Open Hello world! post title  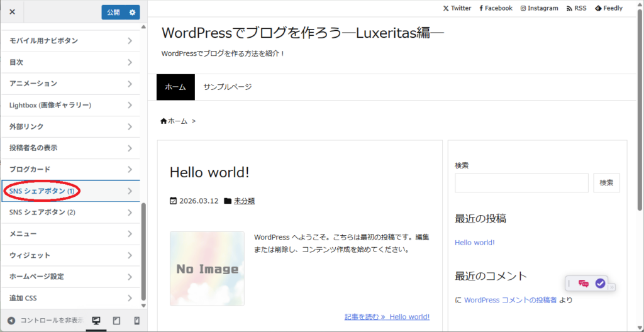[x=209, y=172]
